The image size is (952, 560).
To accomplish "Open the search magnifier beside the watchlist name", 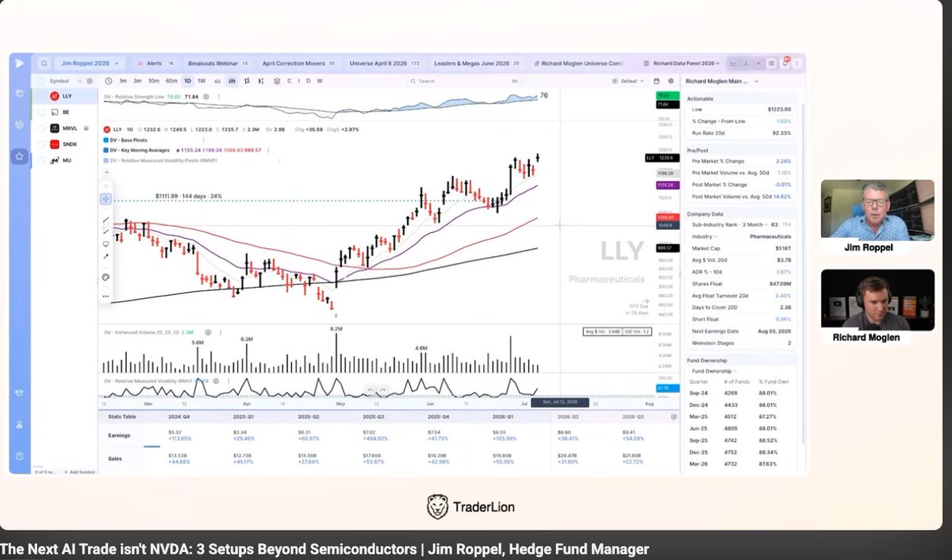I will (x=44, y=63).
